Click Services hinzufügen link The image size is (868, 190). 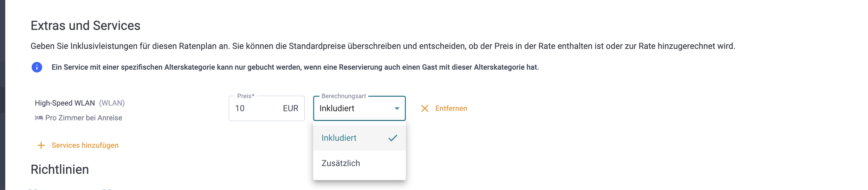[85, 145]
